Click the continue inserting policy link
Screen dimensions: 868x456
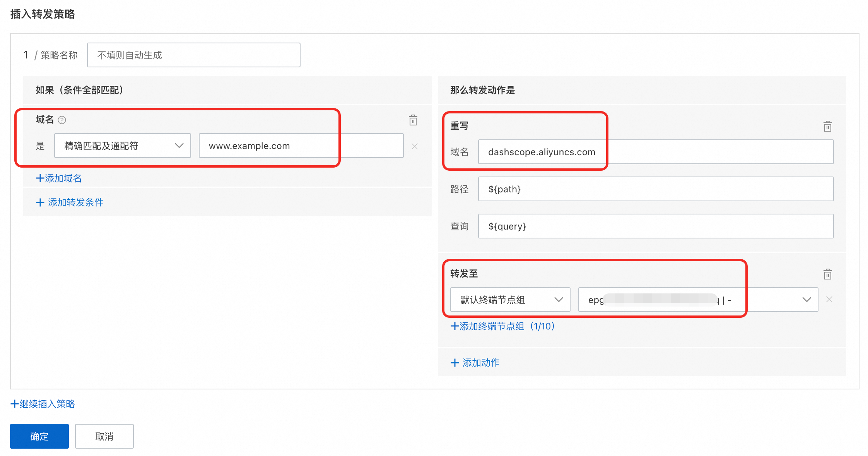pos(43,404)
